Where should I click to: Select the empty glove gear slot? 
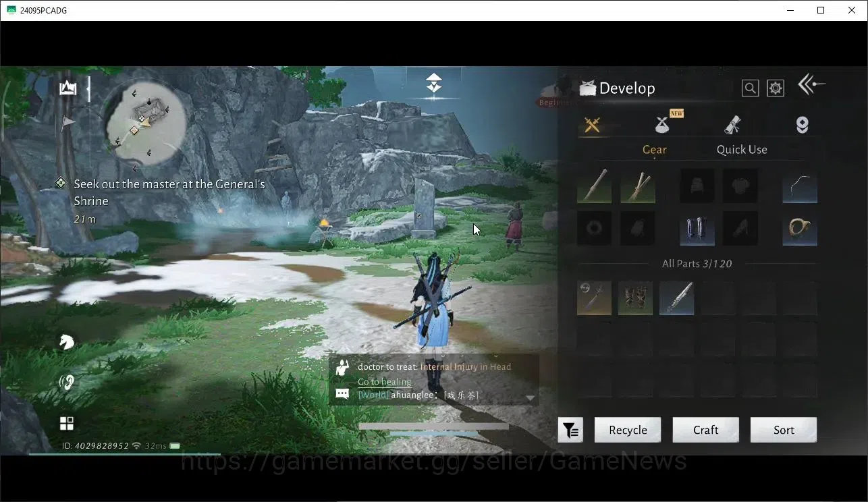[638, 228]
